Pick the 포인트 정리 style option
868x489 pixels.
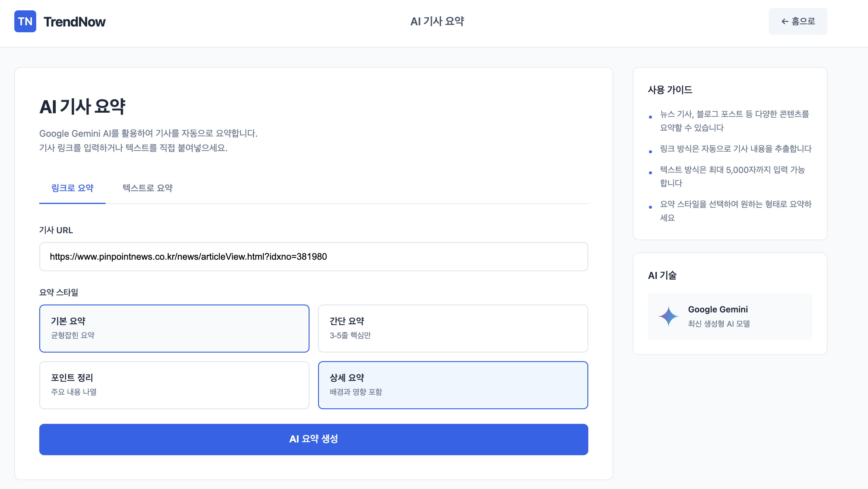click(174, 385)
